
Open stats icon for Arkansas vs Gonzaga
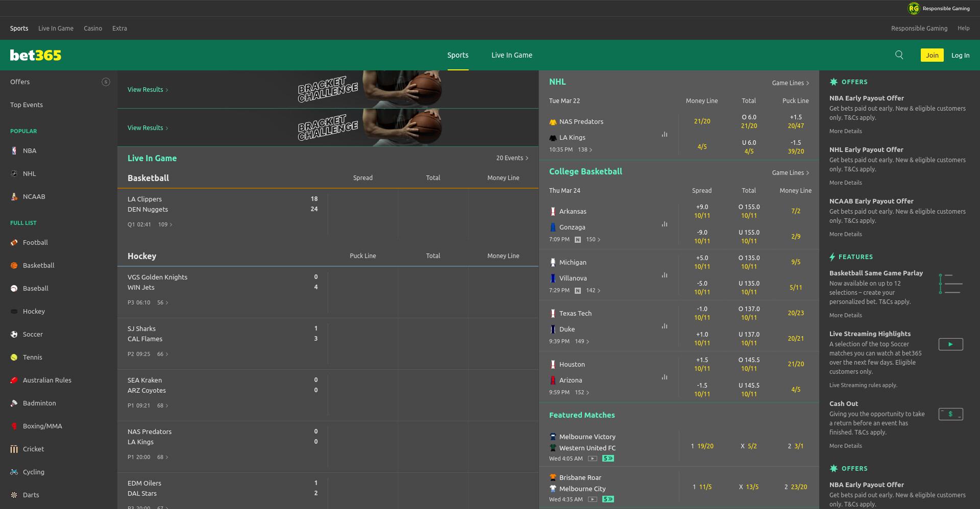pyautogui.click(x=665, y=224)
